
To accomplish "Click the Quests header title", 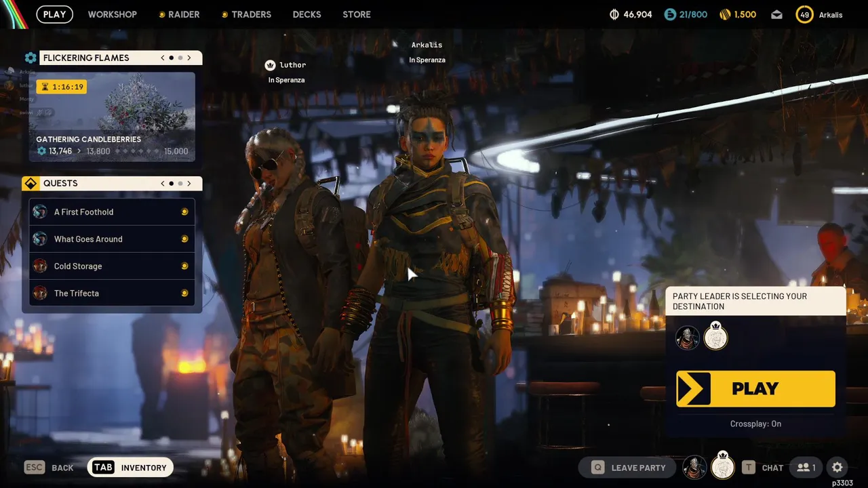I will (60, 184).
